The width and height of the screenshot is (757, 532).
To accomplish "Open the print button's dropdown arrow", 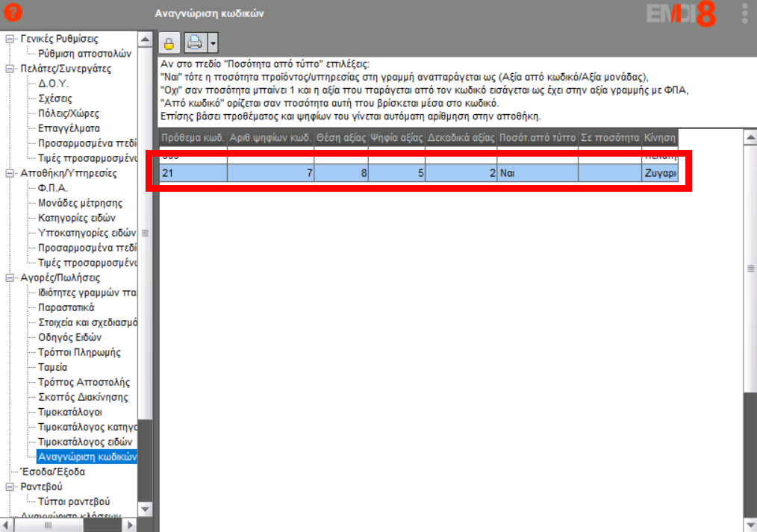I will pyautogui.click(x=213, y=43).
